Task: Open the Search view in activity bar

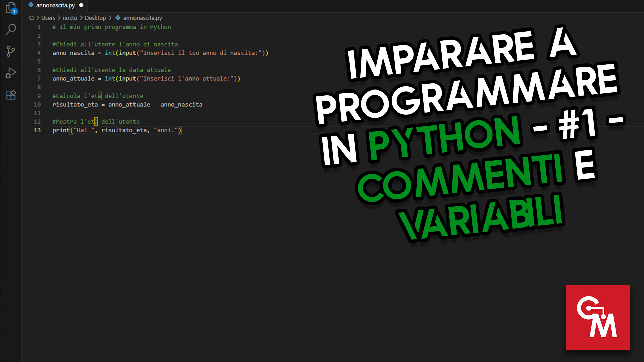Action: point(11,29)
